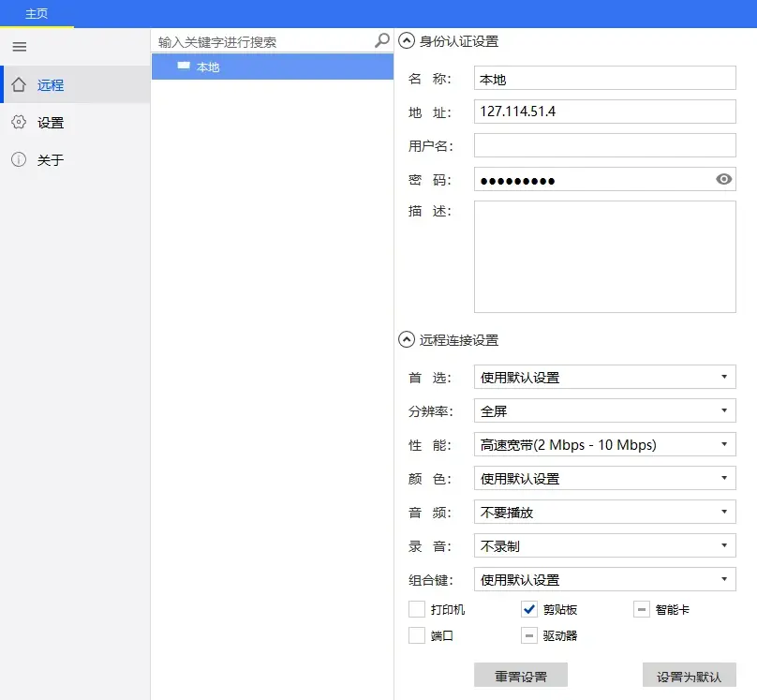
Task: Click the 地址 field with 127.114.51.4
Action: (605, 112)
